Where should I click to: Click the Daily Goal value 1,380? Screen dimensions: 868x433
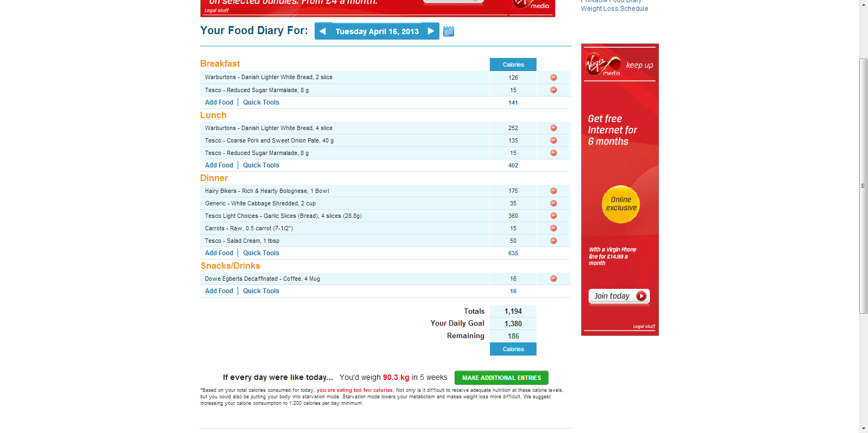coord(513,324)
